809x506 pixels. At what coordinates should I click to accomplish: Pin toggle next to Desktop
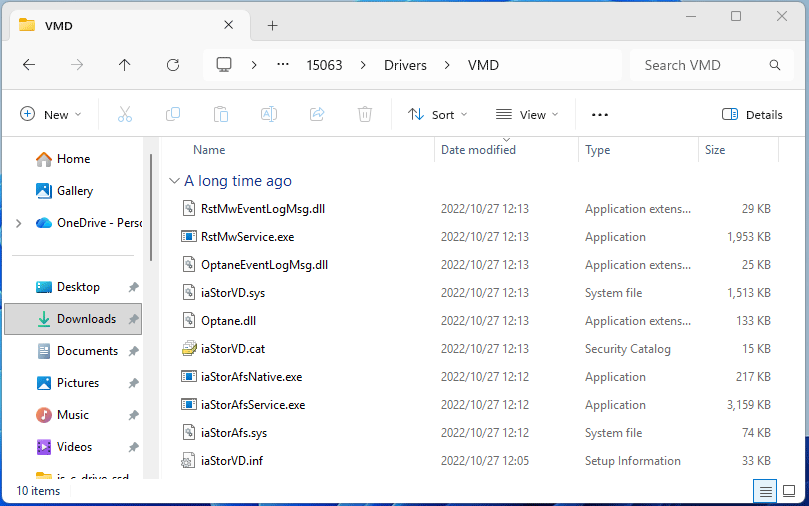tap(133, 287)
